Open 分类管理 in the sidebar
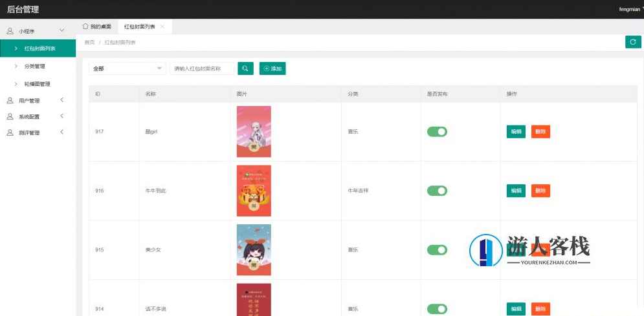This screenshot has height=316, width=644. coord(34,66)
